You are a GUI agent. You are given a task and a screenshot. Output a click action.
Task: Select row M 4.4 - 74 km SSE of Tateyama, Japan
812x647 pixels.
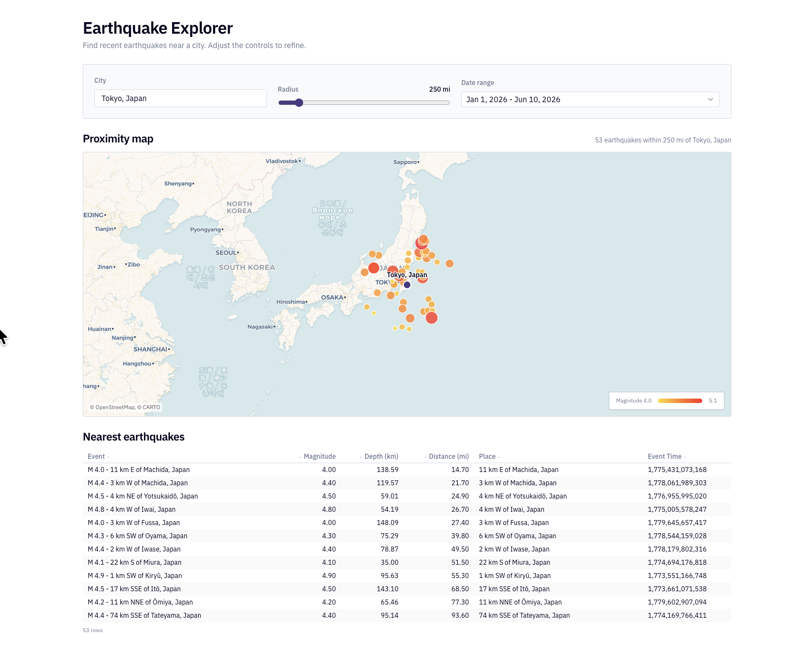[407, 616]
